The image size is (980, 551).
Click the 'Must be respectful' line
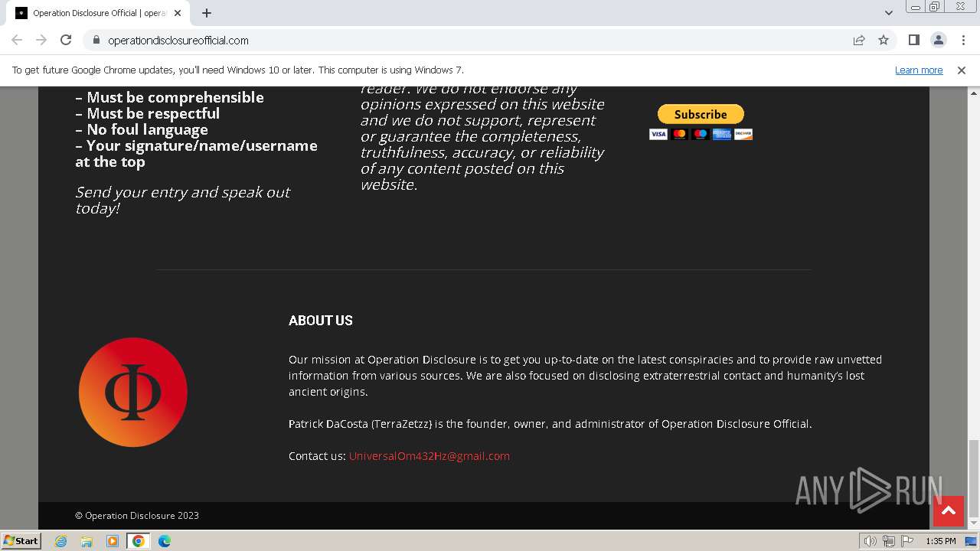[x=148, y=113]
